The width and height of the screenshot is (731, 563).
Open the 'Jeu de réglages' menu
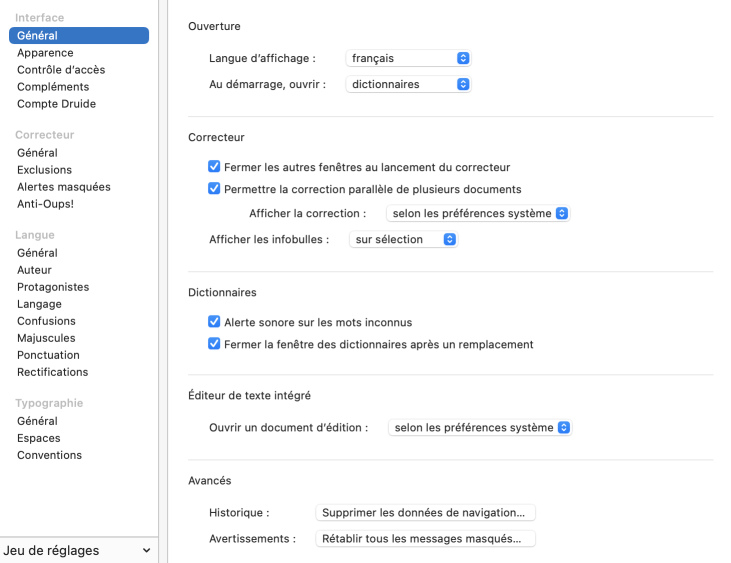(x=78, y=550)
